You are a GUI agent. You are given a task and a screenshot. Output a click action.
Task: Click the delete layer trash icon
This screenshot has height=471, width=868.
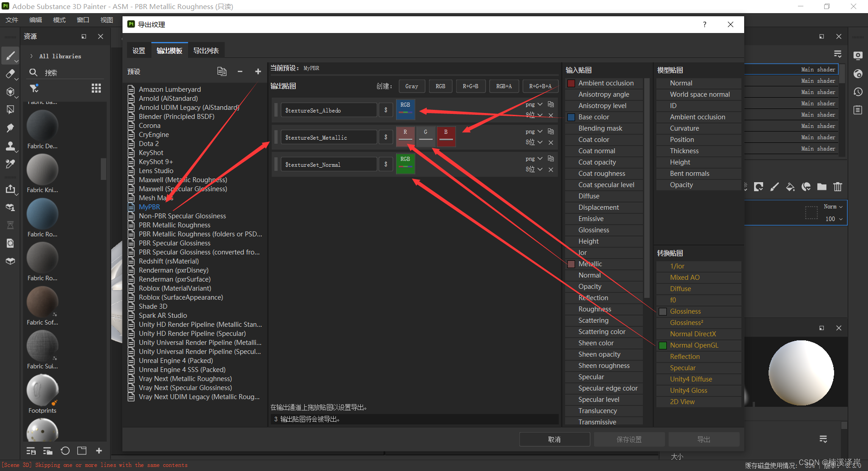click(x=838, y=187)
